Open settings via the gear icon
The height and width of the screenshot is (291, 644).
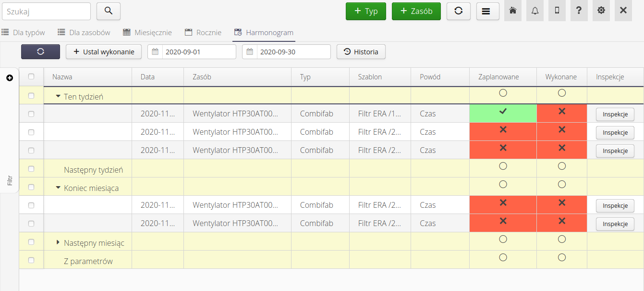point(601,11)
